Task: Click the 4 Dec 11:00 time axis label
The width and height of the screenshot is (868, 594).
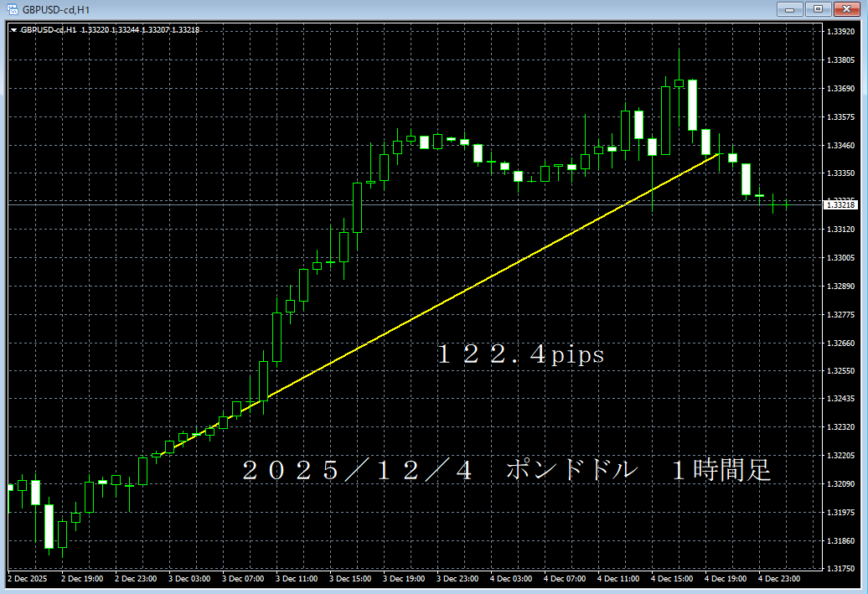Action: click(617, 578)
